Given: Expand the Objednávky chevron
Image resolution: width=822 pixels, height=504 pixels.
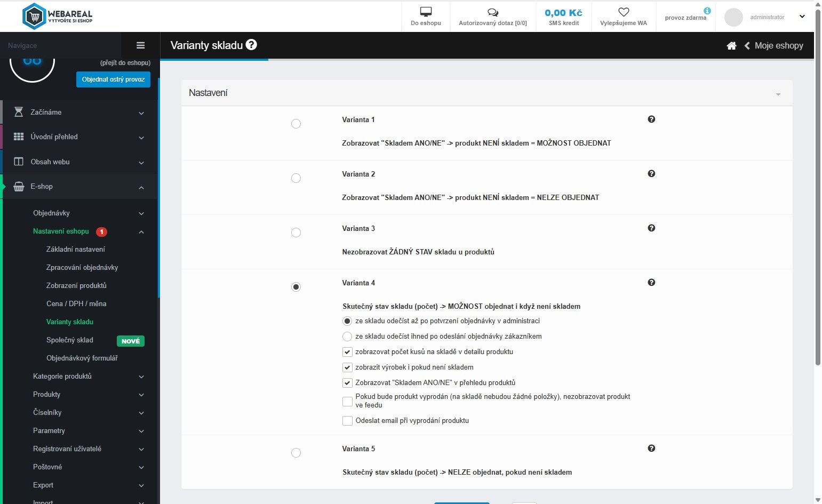Looking at the screenshot, I should point(141,213).
